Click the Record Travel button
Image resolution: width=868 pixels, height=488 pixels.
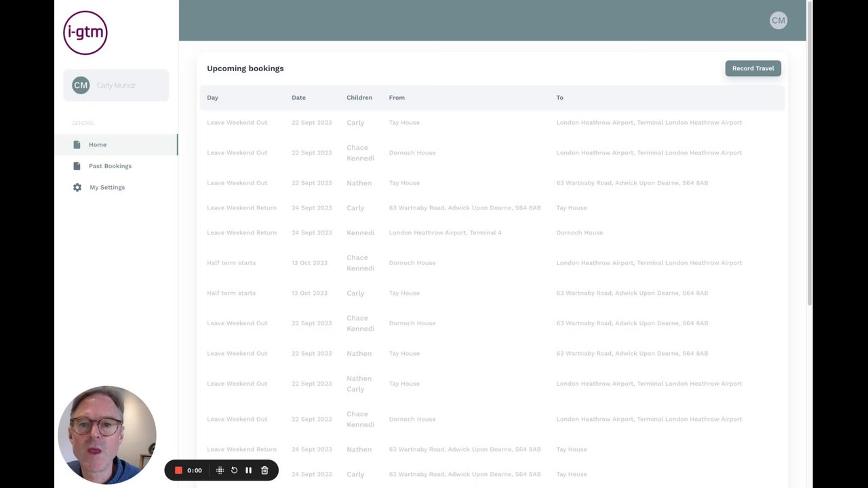pyautogui.click(x=753, y=68)
